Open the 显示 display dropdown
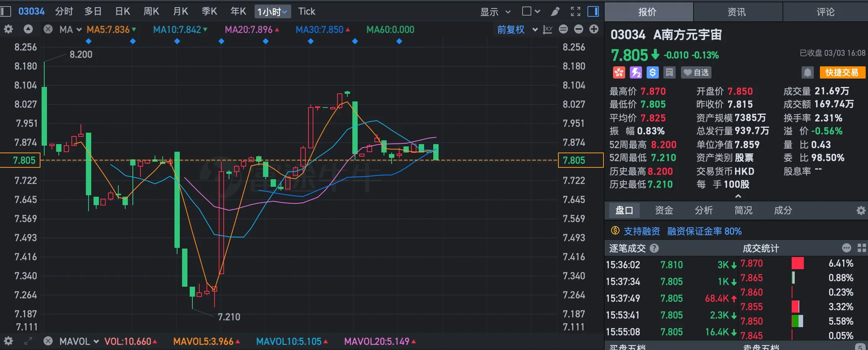Screen dimensions: 868x350 (495, 11)
